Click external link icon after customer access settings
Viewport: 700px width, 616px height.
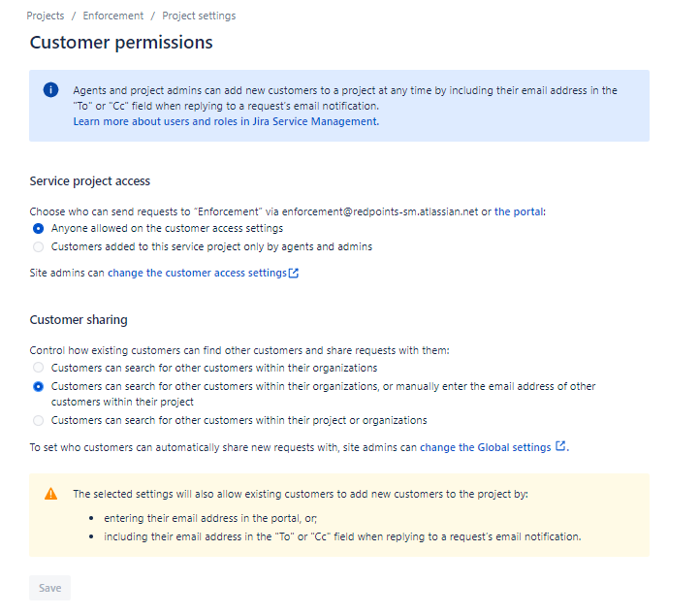pos(294,273)
